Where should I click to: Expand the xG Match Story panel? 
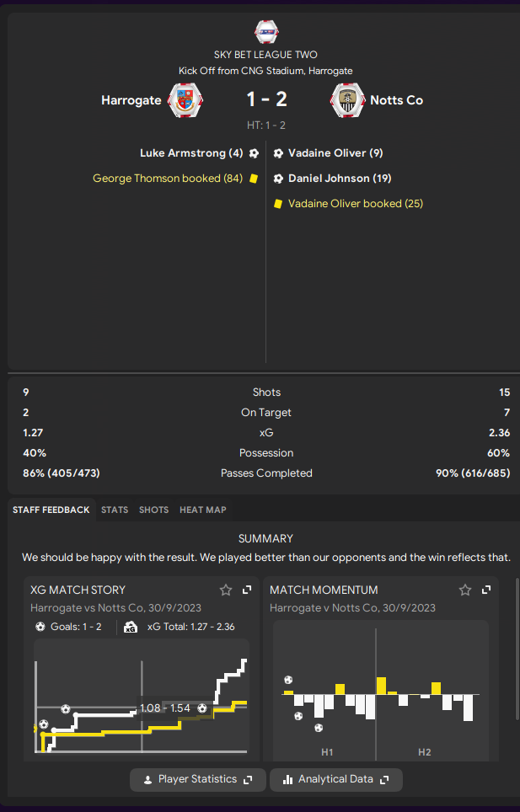click(247, 590)
